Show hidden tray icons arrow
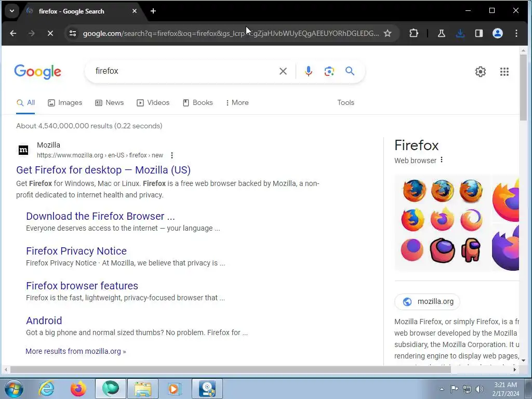 tap(442, 389)
